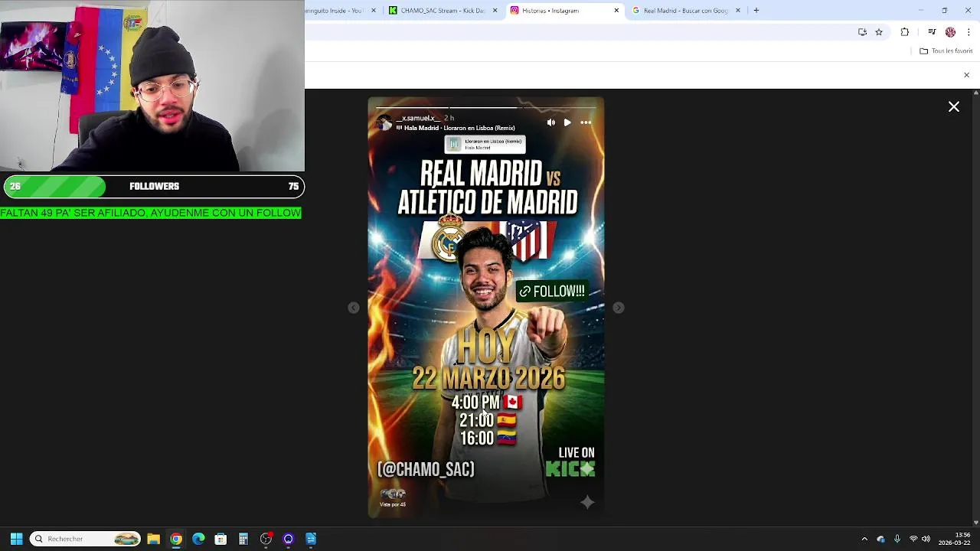
Task: Click the Hala Madrid music track label
Action: [x=456, y=128]
